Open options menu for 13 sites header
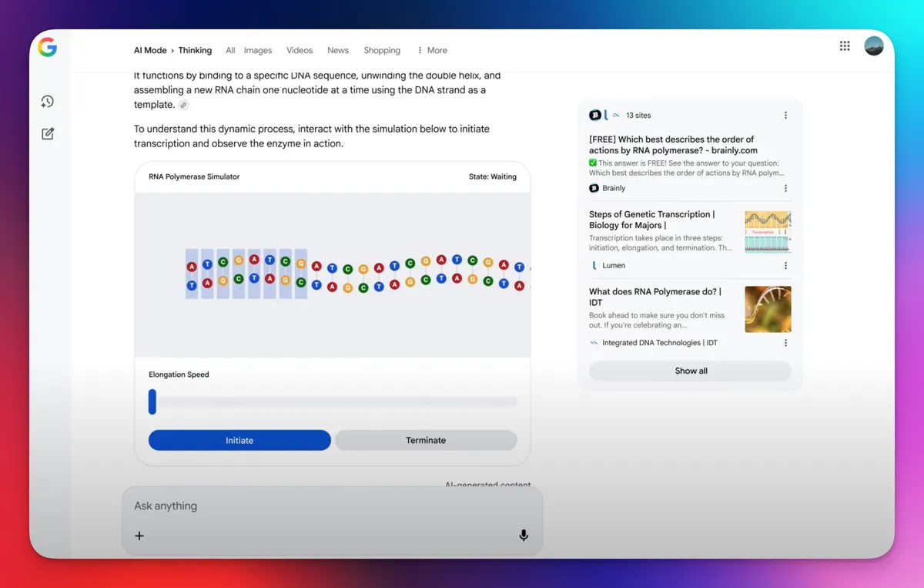The image size is (924, 588). point(785,116)
